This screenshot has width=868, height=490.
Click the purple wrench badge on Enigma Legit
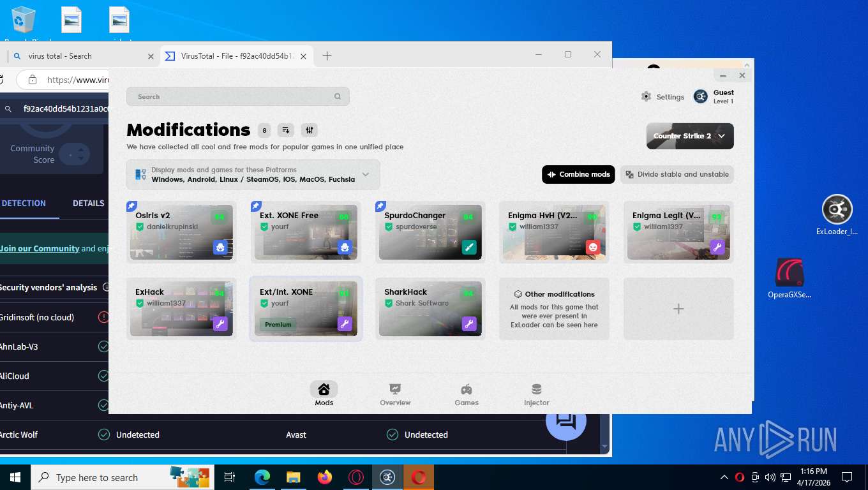point(717,248)
